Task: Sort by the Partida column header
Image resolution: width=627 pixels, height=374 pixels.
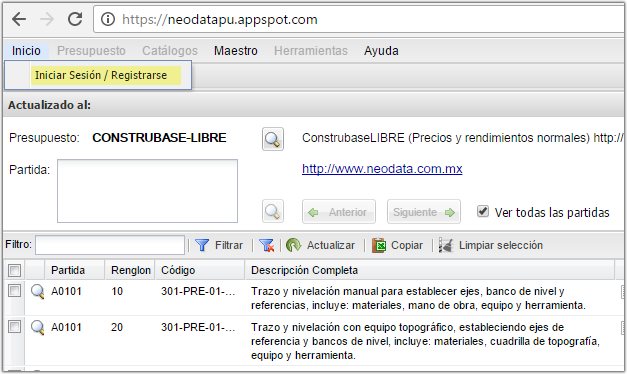Action: (x=75, y=270)
